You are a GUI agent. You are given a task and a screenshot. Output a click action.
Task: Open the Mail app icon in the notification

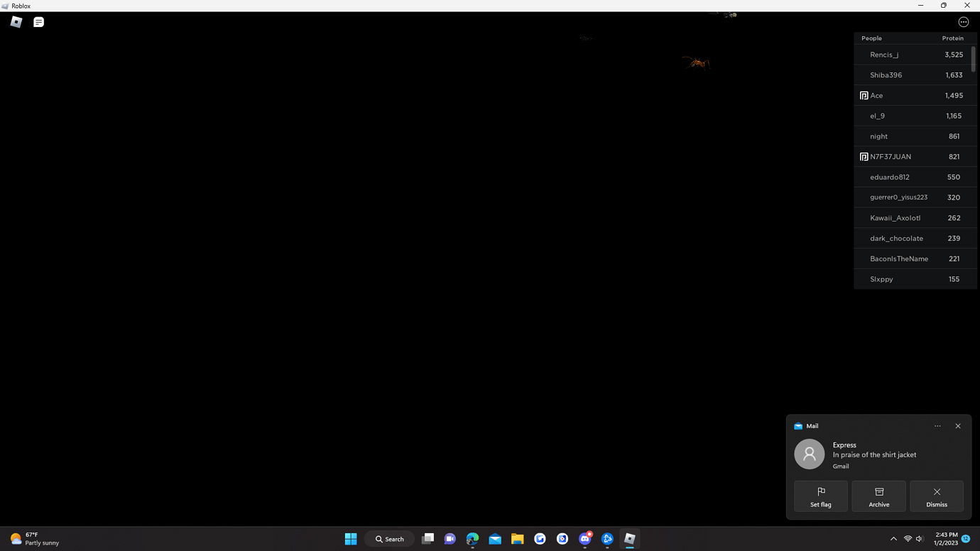pos(797,425)
